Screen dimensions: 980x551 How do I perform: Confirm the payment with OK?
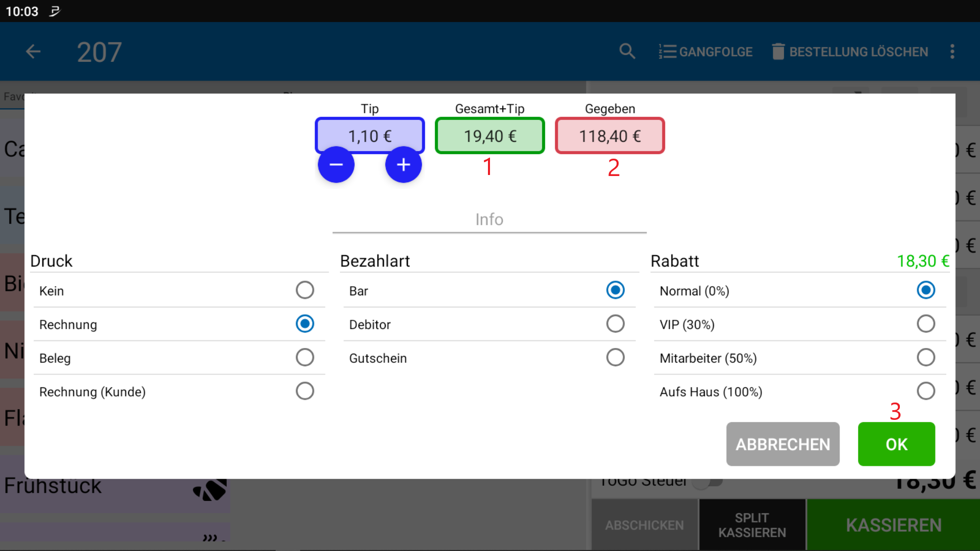(x=896, y=444)
